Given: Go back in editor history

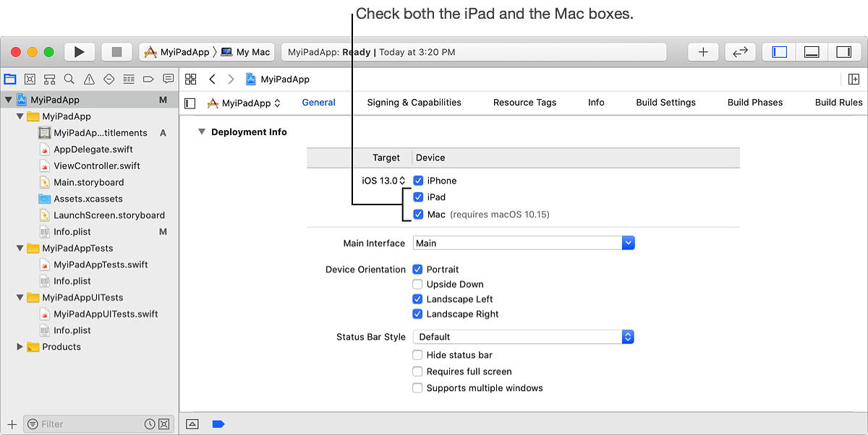Looking at the screenshot, I should 212,79.
